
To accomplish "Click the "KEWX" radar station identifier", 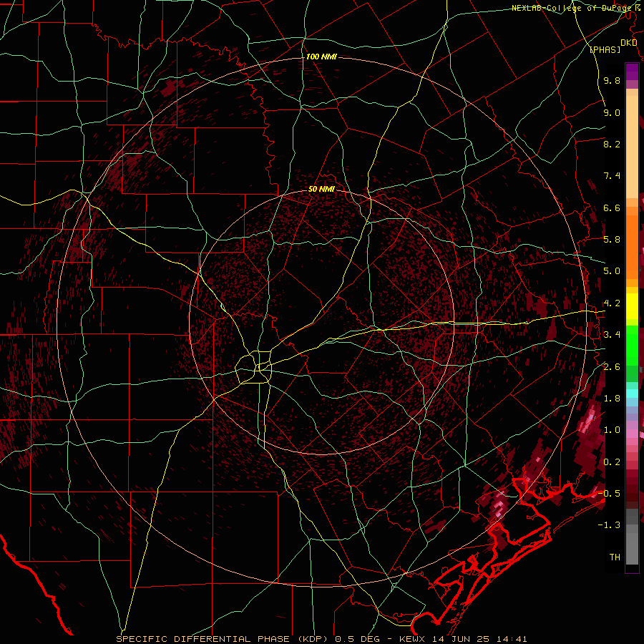I will point(413,639).
